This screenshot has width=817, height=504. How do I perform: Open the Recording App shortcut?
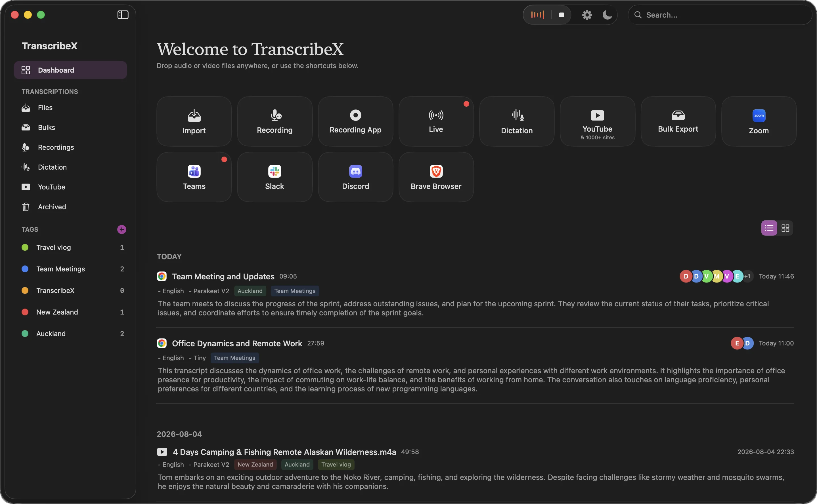[x=355, y=121]
